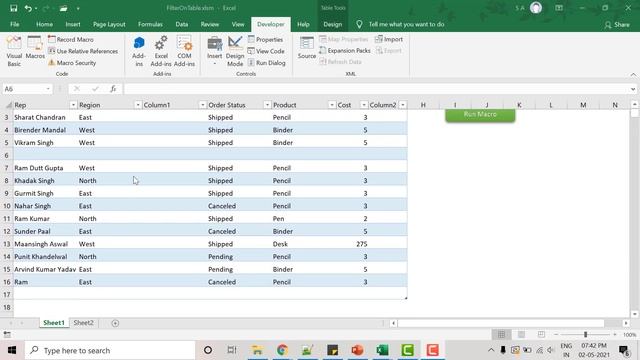Expand the Name Box dropdown
The image size is (640, 360).
coord(48,89)
